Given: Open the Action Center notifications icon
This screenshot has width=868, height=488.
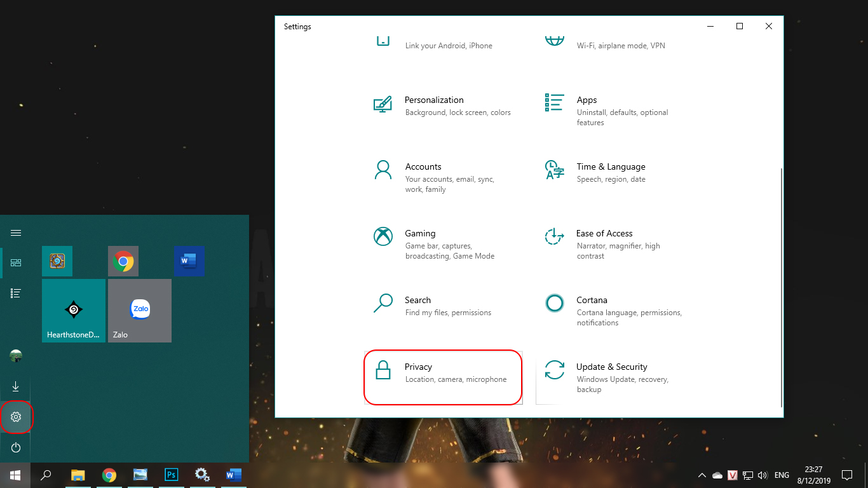Looking at the screenshot, I should coord(847,475).
